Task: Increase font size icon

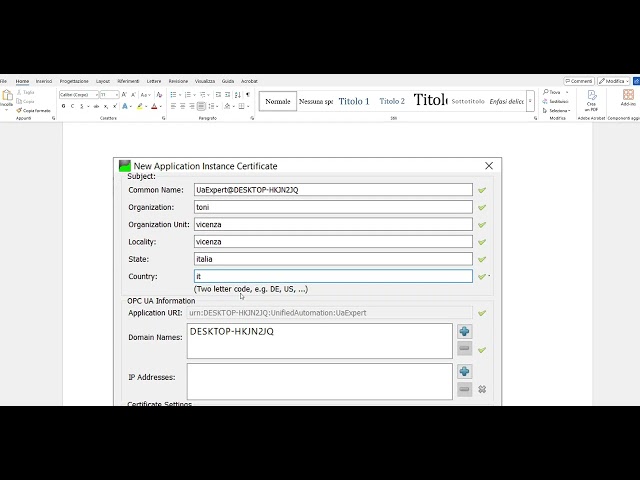Action: (124, 95)
